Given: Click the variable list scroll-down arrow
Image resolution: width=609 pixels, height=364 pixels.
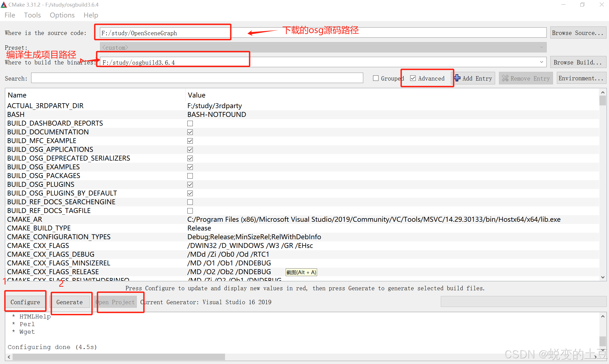Looking at the screenshot, I should click(x=603, y=277).
